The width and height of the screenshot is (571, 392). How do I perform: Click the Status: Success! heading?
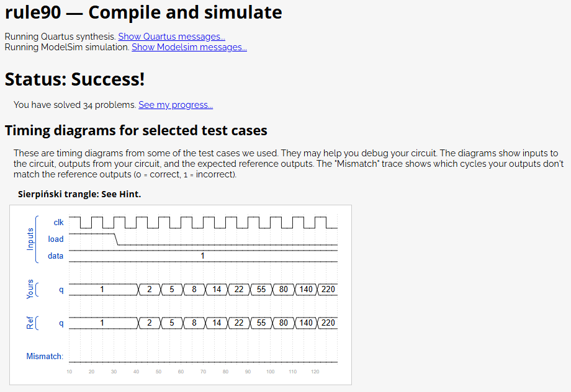[x=74, y=79]
